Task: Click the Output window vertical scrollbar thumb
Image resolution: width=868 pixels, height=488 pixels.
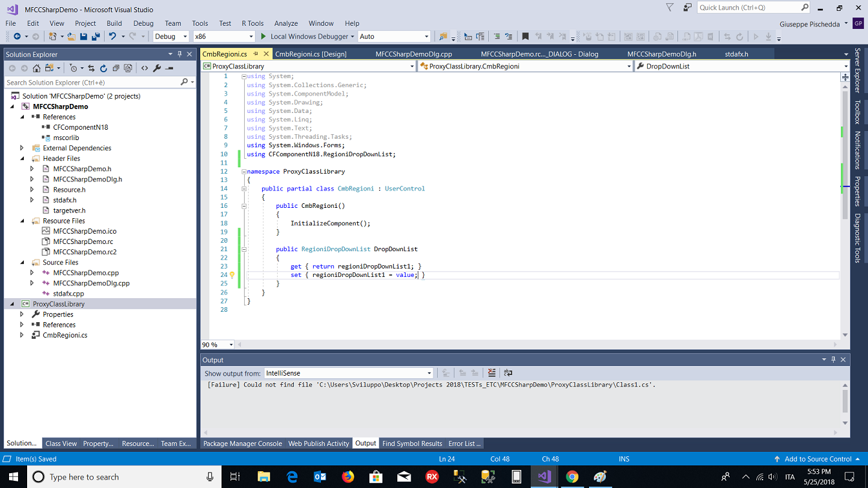Action: (x=845, y=401)
